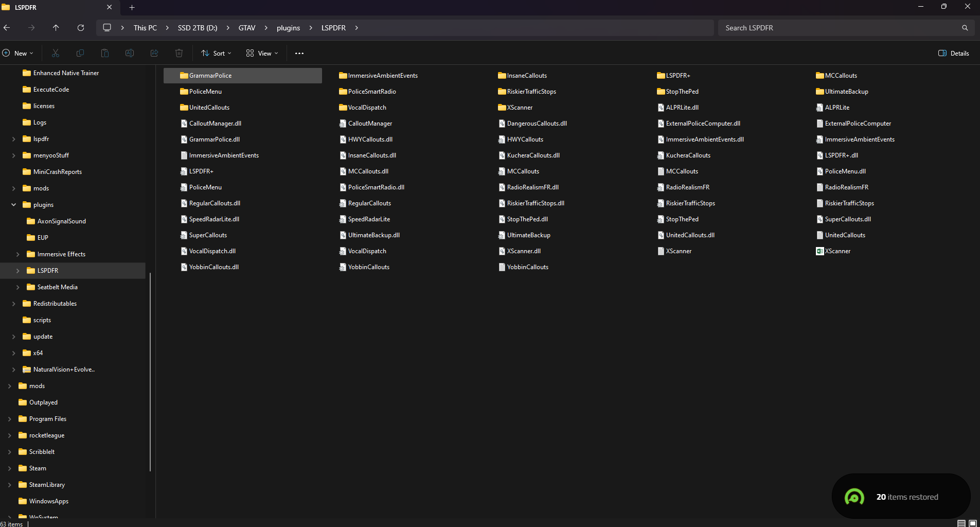Screen dimensions: 980x527
Task: Click the navigation pane scrollbar
Action: (150, 372)
